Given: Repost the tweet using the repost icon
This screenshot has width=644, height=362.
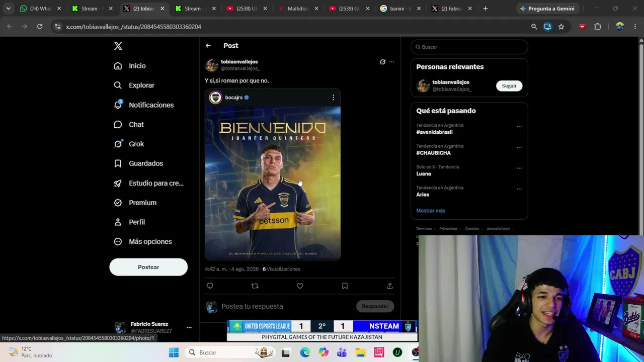Looking at the screenshot, I should [x=255, y=286].
